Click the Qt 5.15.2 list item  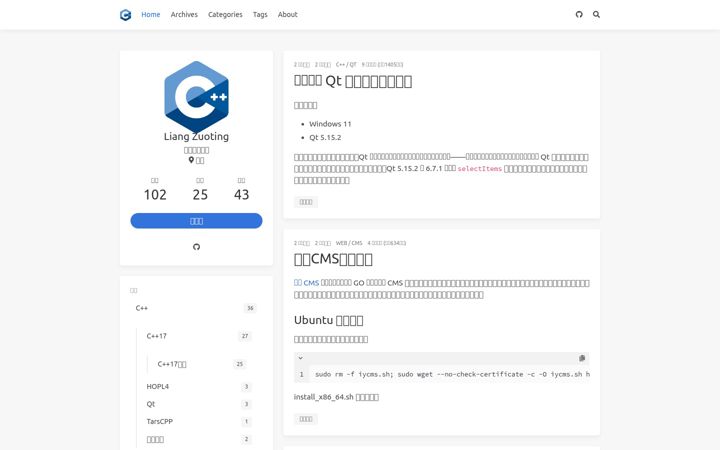tap(325, 137)
